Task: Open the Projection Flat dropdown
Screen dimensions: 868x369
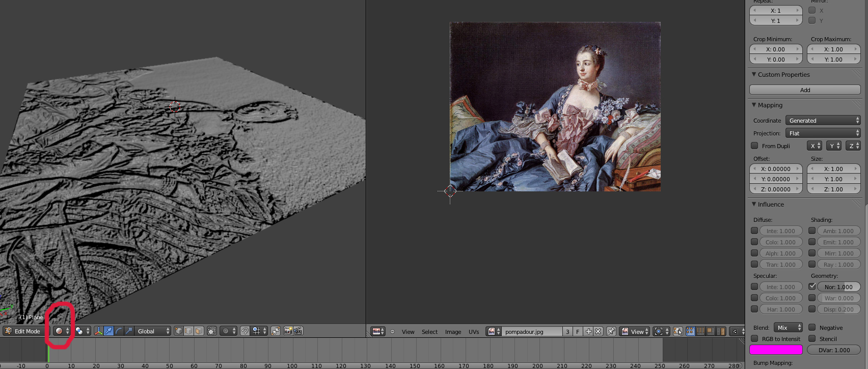Action: pos(823,133)
